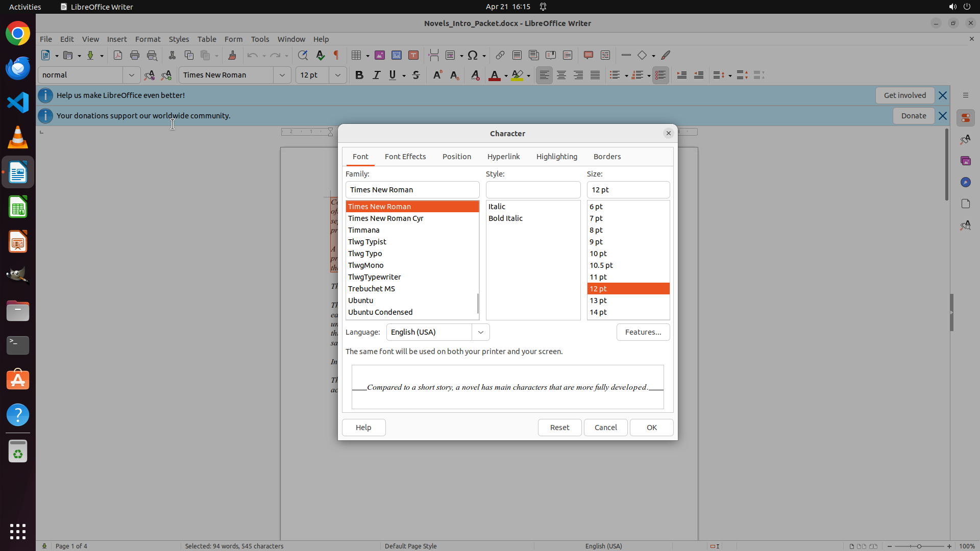
Task: Click the Export as PDF toolbar icon
Action: [x=118, y=55]
